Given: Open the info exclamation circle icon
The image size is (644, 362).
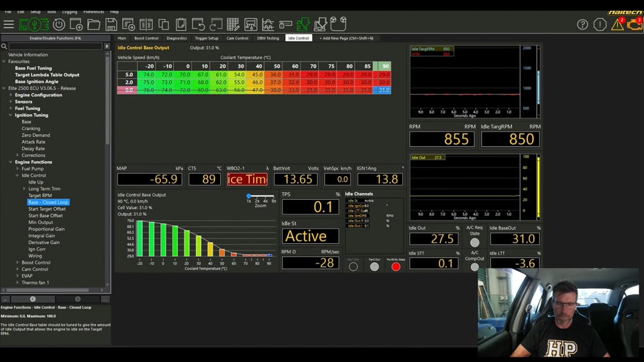Looking at the screenshot, I should click(x=600, y=25).
